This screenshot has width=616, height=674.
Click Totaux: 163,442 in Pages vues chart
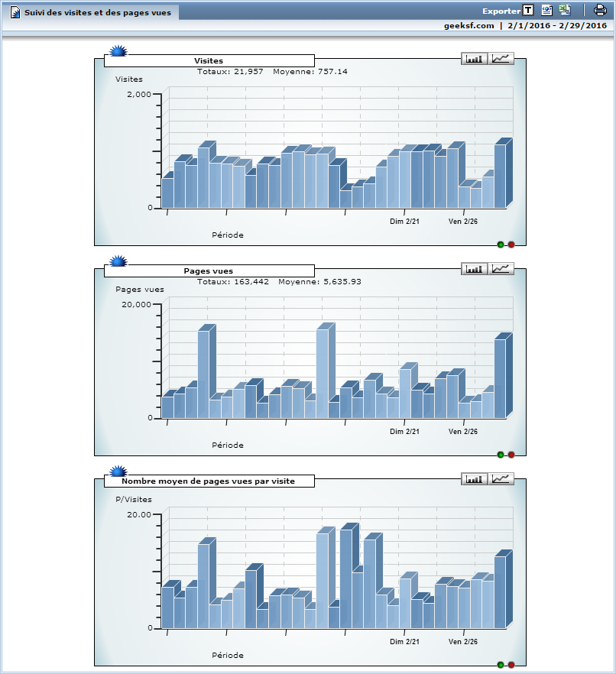233,281
